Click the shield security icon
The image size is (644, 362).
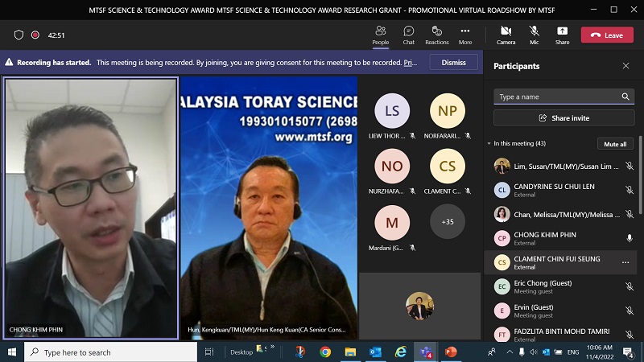pyautogui.click(x=19, y=35)
